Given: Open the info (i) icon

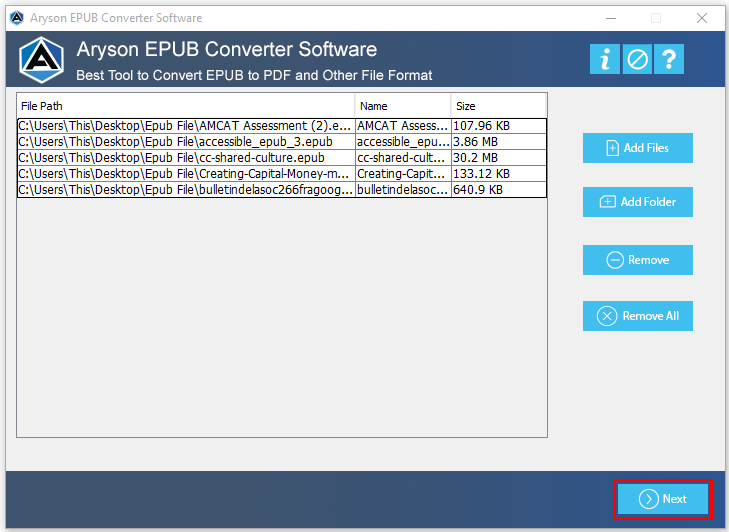Looking at the screenshot, I should [x=604, y=59].
